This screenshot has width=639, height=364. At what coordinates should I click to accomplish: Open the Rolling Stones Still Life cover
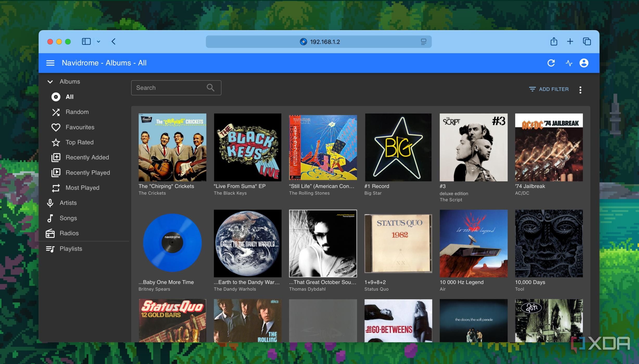point(323,147)
